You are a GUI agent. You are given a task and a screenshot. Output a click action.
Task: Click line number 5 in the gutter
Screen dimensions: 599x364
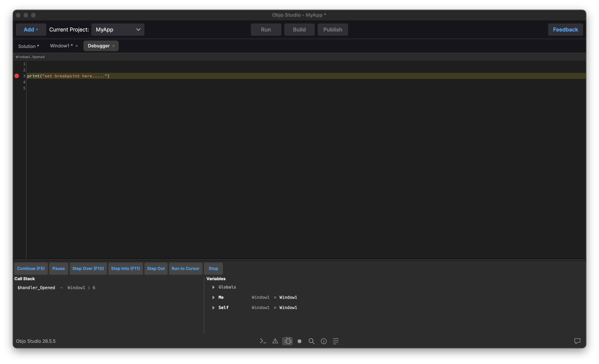pyautogui.click(x=24, y=88)
